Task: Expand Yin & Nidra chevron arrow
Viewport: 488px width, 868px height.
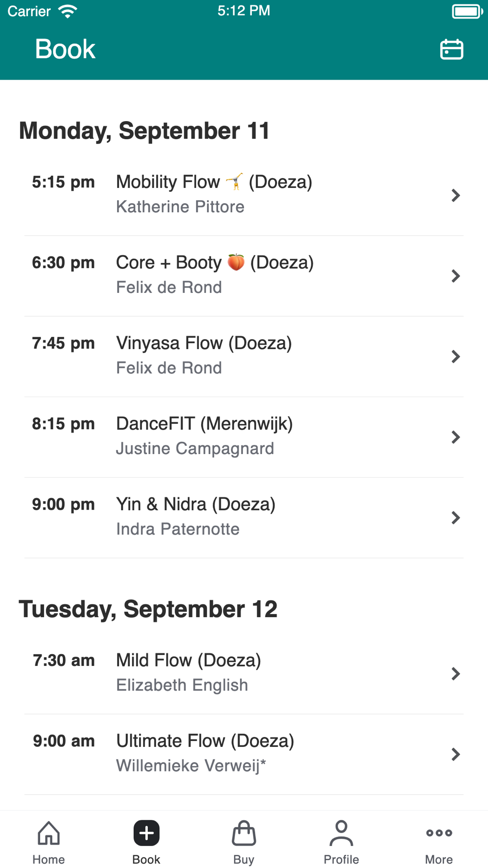Action: click(x=455, y=517)
